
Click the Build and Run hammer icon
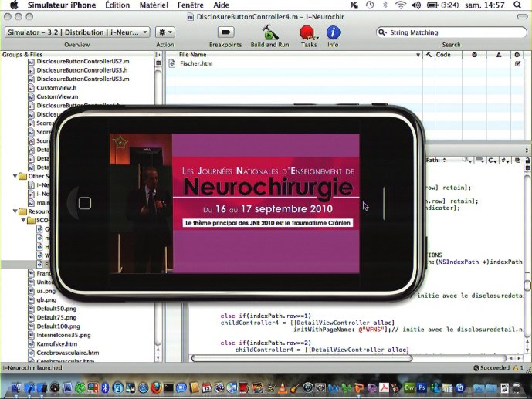pos(270,32)
